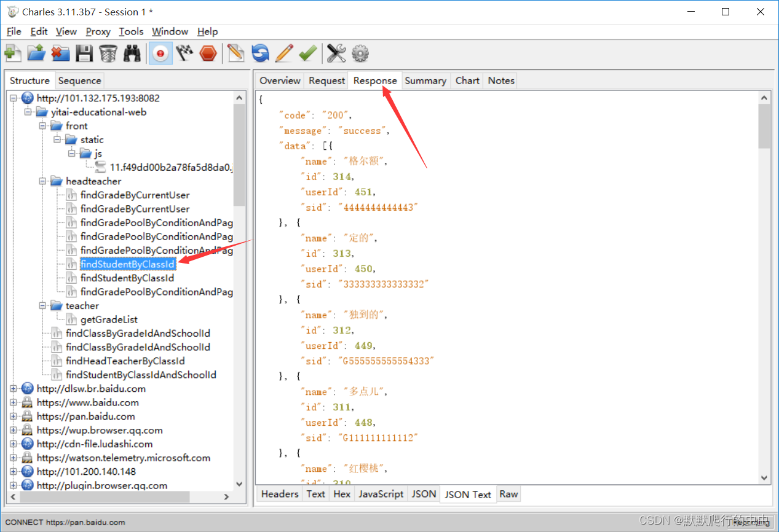The height and width of the screenshot is (532, 779).
Task: Switch response view to Hex tab
Action: (x=342, y=494)
